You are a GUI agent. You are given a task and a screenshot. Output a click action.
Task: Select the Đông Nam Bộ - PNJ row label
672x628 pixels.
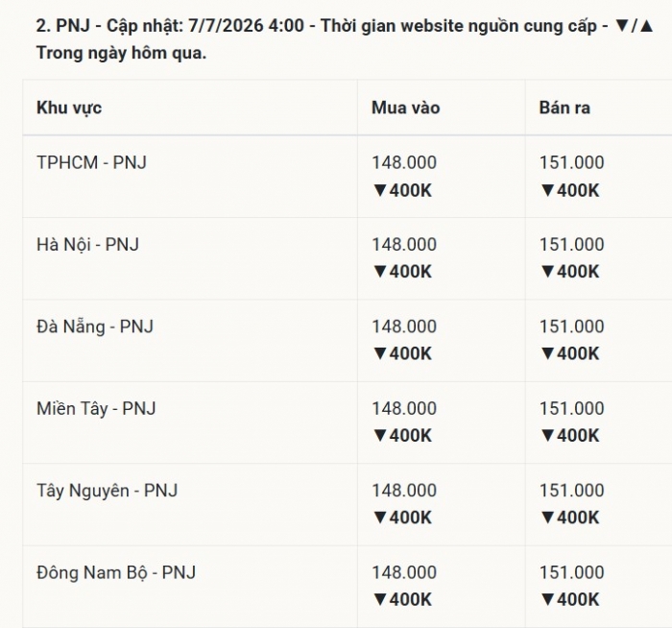[x=116, y=572]
